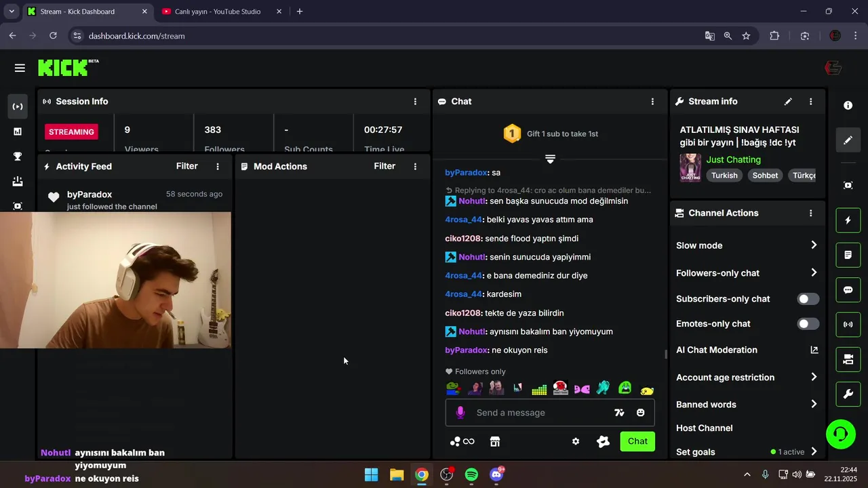The width and height of the screenshot is (868, 488).
Task: Click the Just Chatting category link
Action: coord(734,159)
